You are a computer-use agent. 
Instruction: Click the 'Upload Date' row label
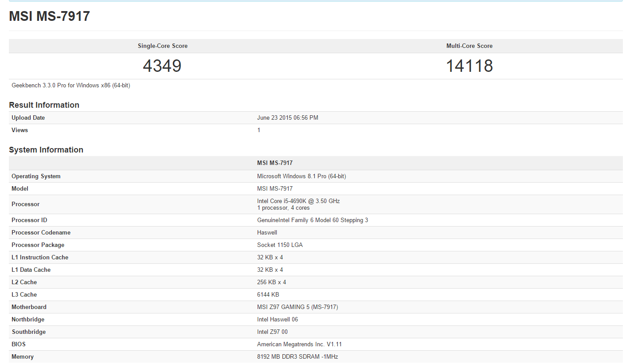pyautogui.click(x=28, y=118)
